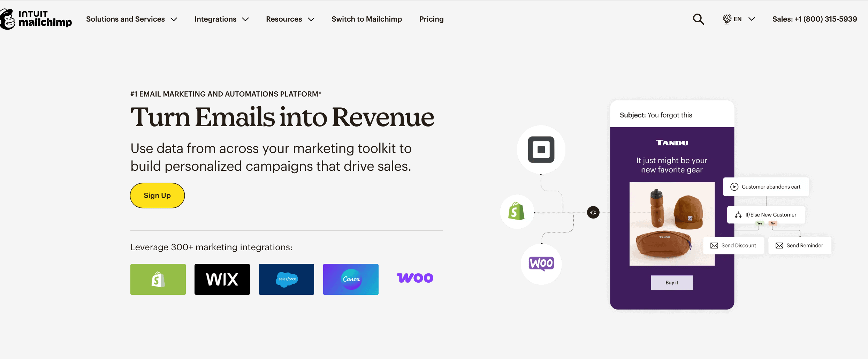Click the envelope icon beside Send Discount
Viewport: 868px width, 359px height.
[714, 246]
